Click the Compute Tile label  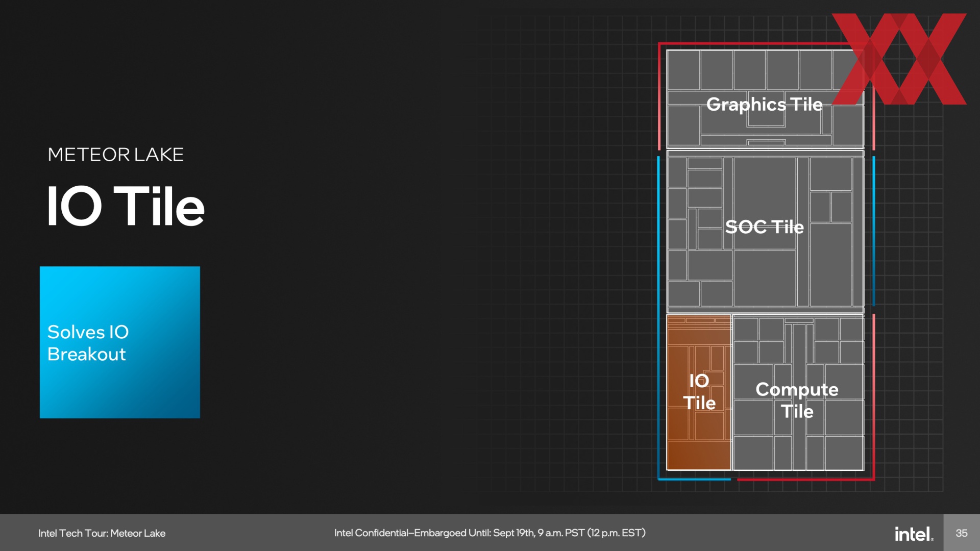(x=797, y=400)
